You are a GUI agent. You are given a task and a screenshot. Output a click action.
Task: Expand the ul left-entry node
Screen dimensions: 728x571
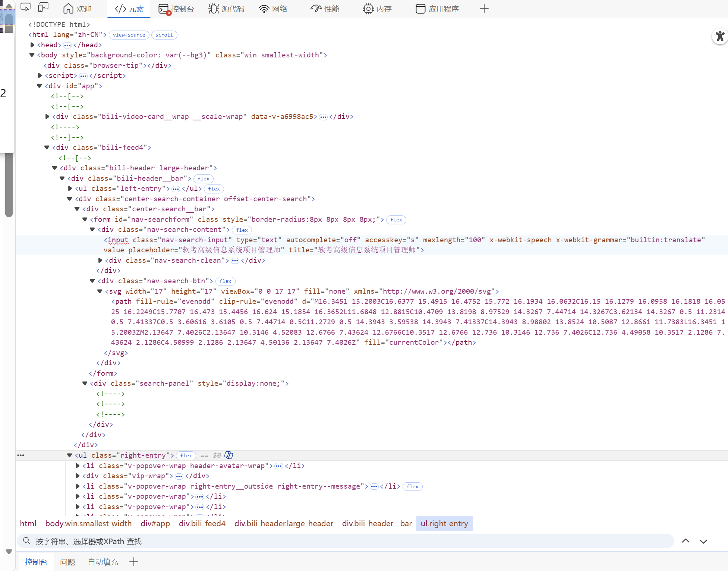coord(70,189)
